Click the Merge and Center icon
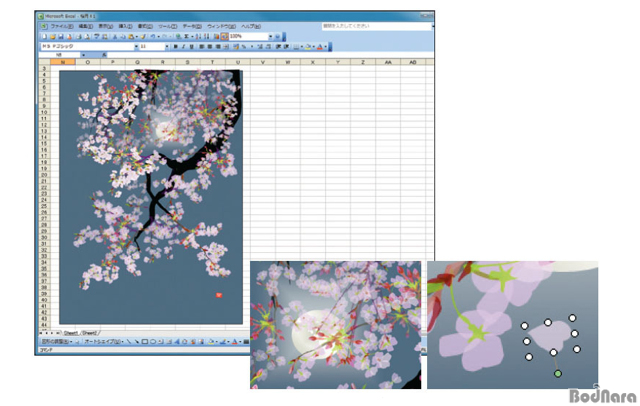 (x=226, y=47)
